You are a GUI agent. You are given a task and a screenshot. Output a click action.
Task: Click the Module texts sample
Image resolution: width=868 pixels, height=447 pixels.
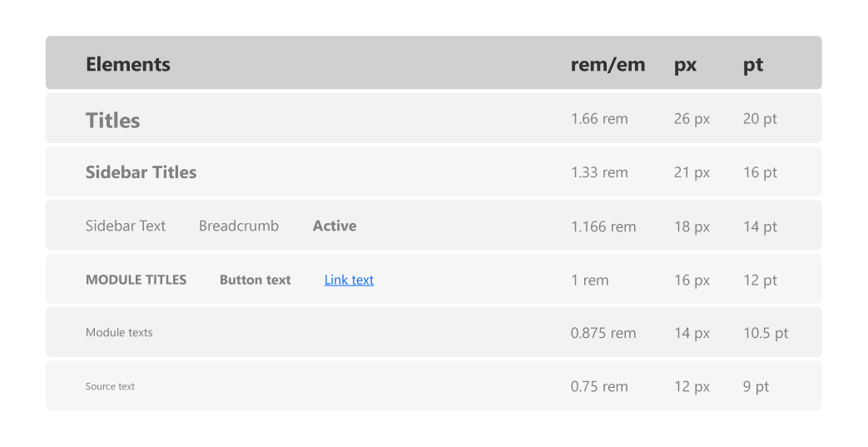(119, 332)
